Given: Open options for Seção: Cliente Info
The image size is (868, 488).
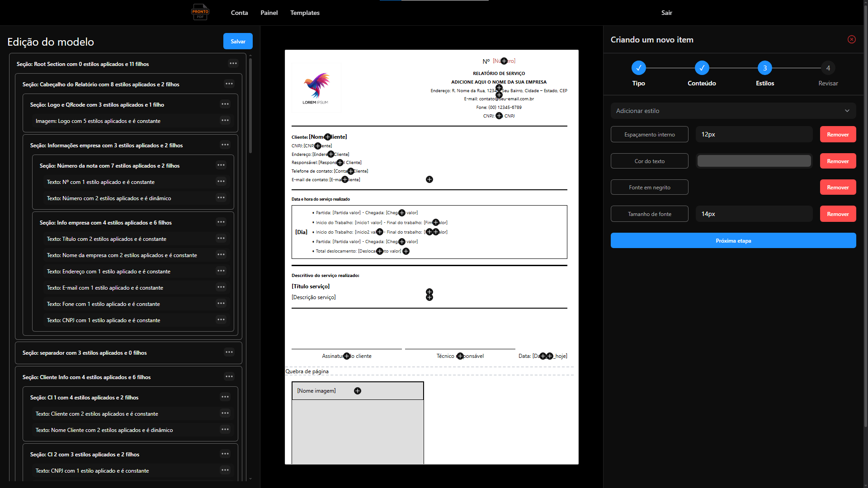Looking at the screenshot, I should [x=229, y=376].
